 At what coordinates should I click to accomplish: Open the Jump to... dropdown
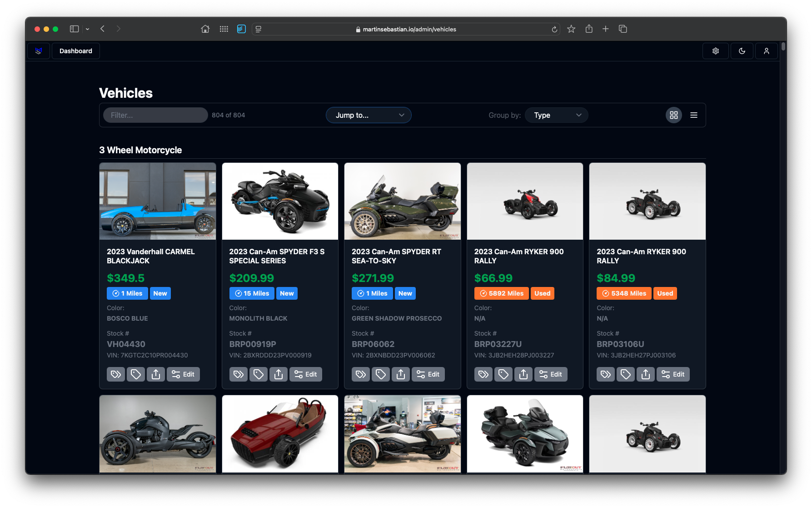click(369, 115)
